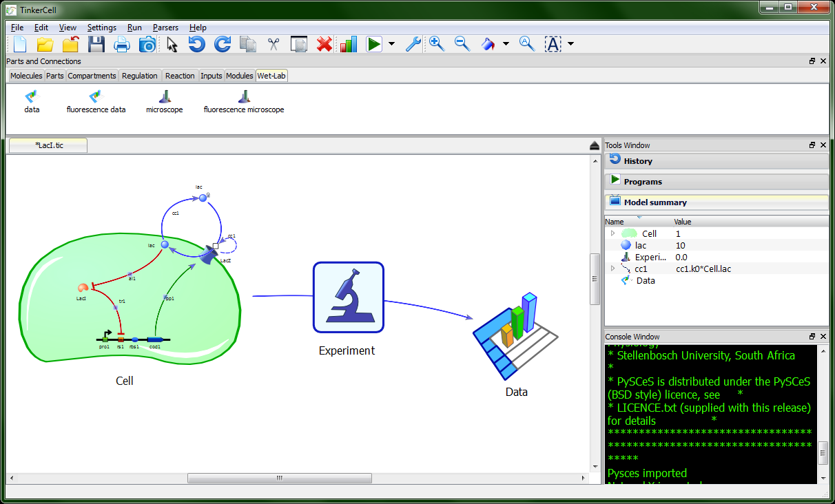The image size is (835, 504).
Task: Pick the fluorescence data part
Action: [96, 102]
